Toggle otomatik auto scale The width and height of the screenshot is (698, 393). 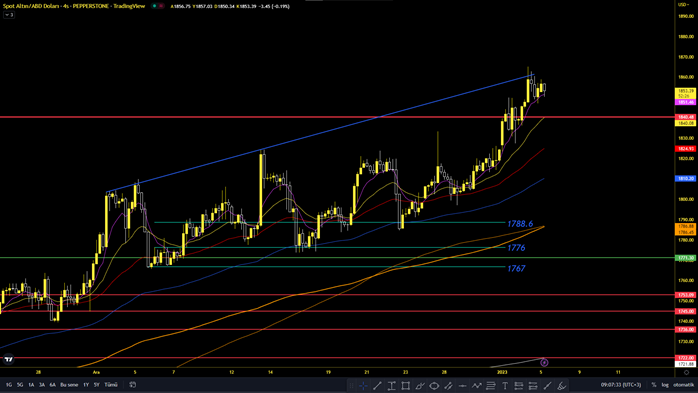[x=683, y=385]
